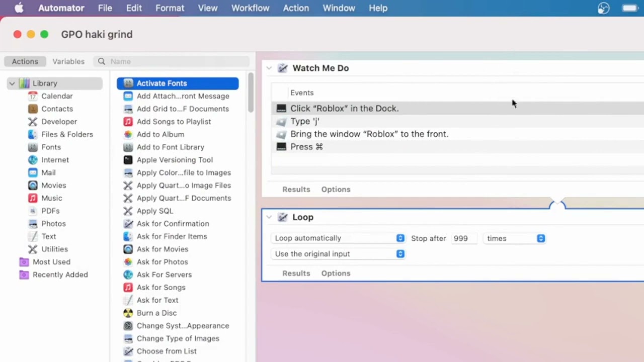
Task: Open the Workflow menu
Action: [250, 8]
